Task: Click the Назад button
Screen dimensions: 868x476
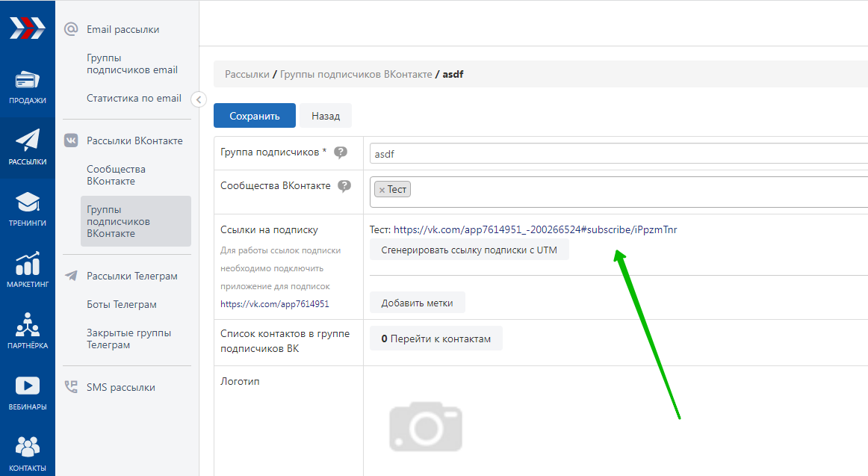Action: click(x=326, y=116)
